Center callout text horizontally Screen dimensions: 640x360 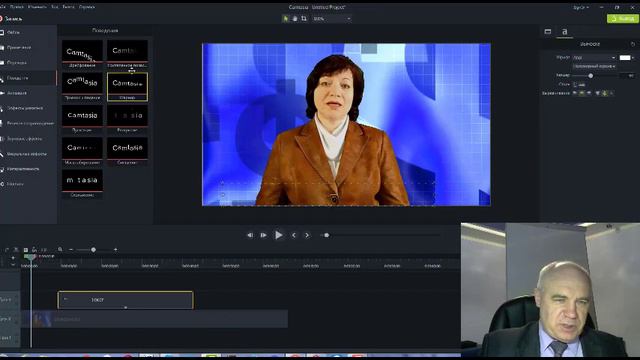582,93
